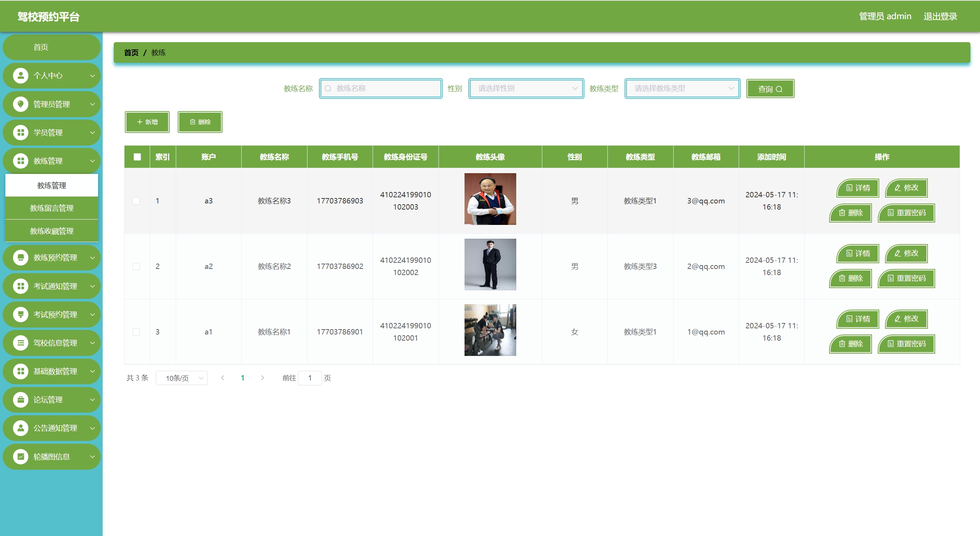Click the 管理员管理 lightbulb icon
Image resolution: width=980 pixels, height=536 pixels.
pos(21,104)
